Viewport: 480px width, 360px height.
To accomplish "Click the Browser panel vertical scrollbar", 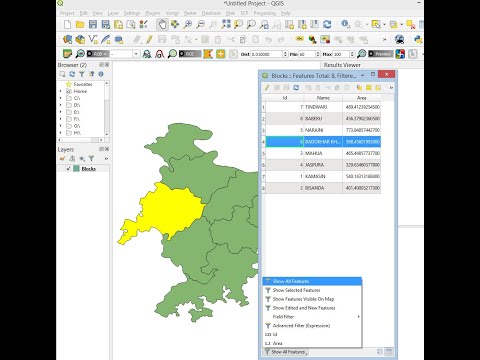I will (107, 108).
